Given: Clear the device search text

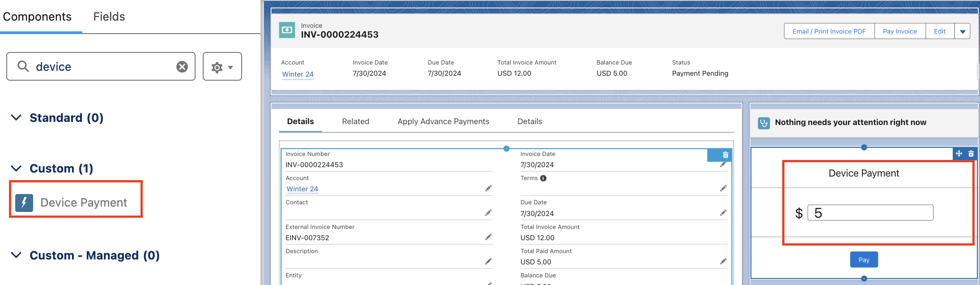Looking at the screenshot, I should point(182,67).
